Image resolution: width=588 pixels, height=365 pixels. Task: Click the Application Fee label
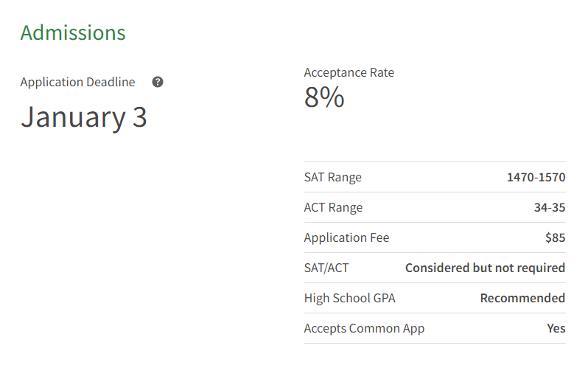click(346, 237)
